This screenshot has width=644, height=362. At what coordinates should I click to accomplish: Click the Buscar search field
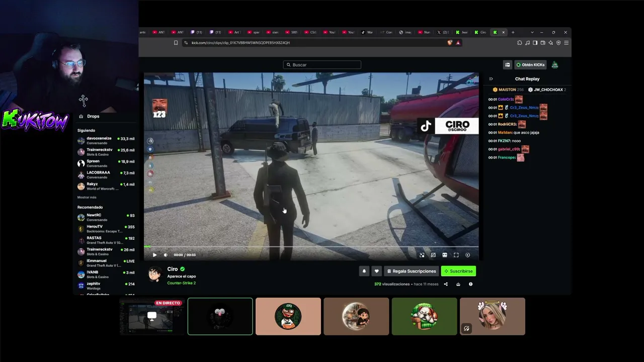click(322, 65)
